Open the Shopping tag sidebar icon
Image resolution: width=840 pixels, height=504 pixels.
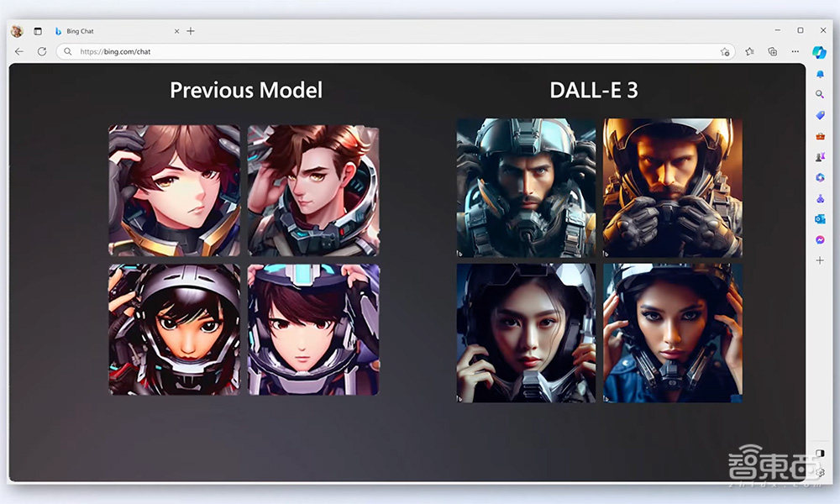(x=820, y=115)
